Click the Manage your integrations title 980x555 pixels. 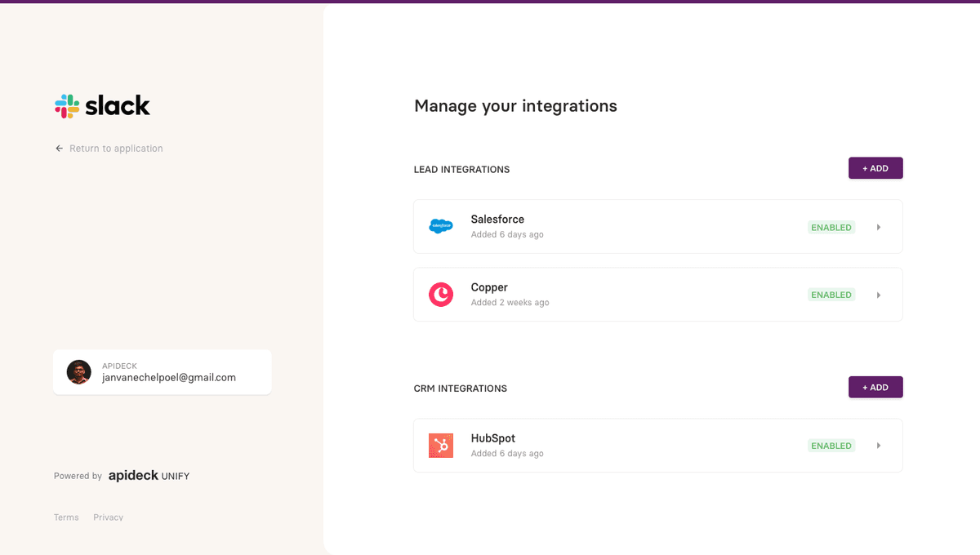(515, 106)
